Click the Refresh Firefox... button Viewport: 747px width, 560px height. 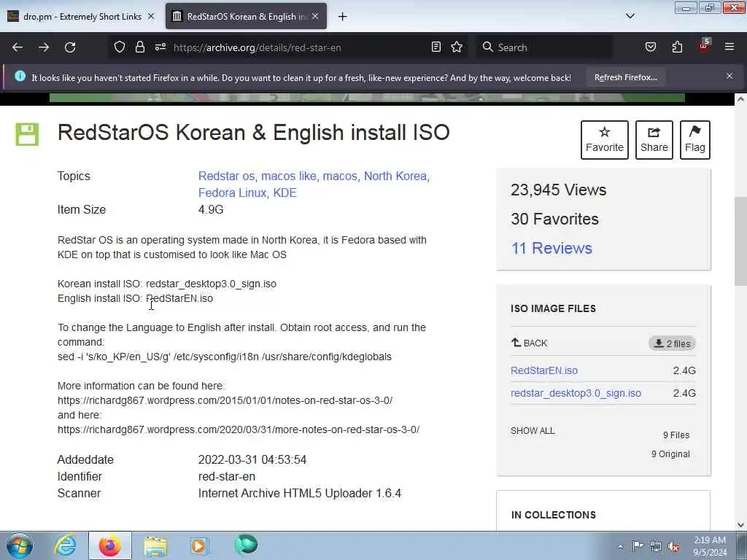click(x=625, y=77)
